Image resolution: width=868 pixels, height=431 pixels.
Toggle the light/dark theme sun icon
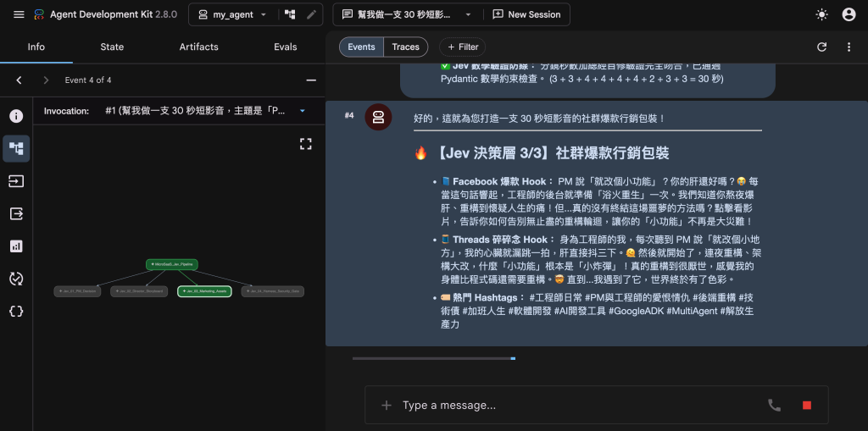tap(821, 15)
